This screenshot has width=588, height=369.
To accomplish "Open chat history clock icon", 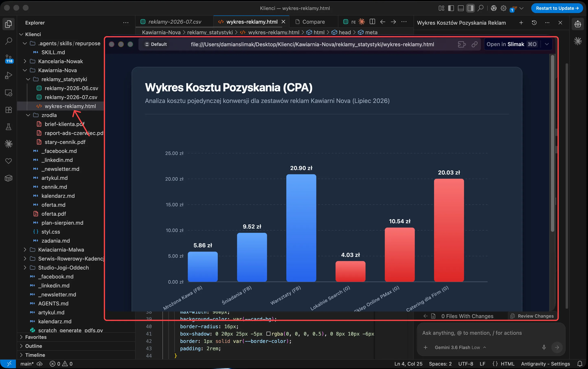I will click(534, 23).
